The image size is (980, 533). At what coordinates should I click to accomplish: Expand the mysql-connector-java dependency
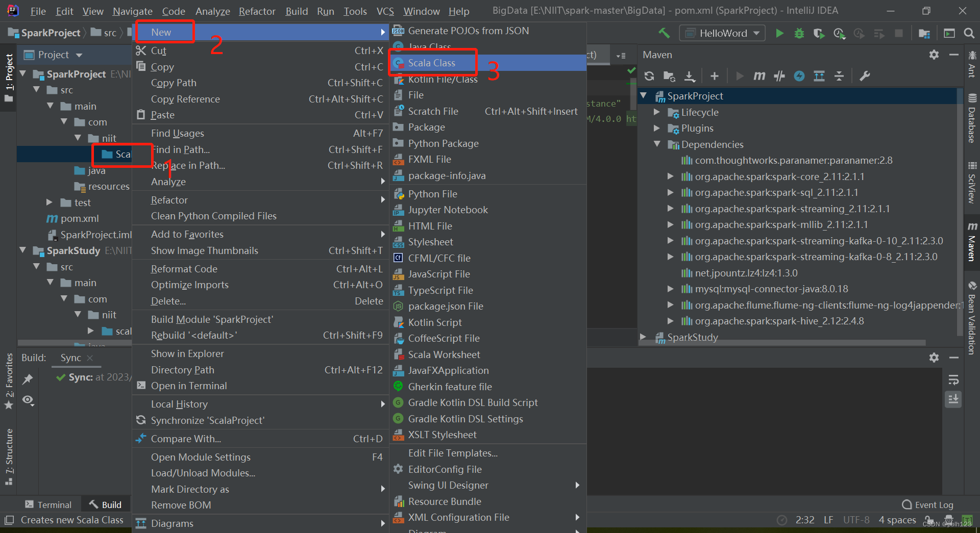click(670, 289)
